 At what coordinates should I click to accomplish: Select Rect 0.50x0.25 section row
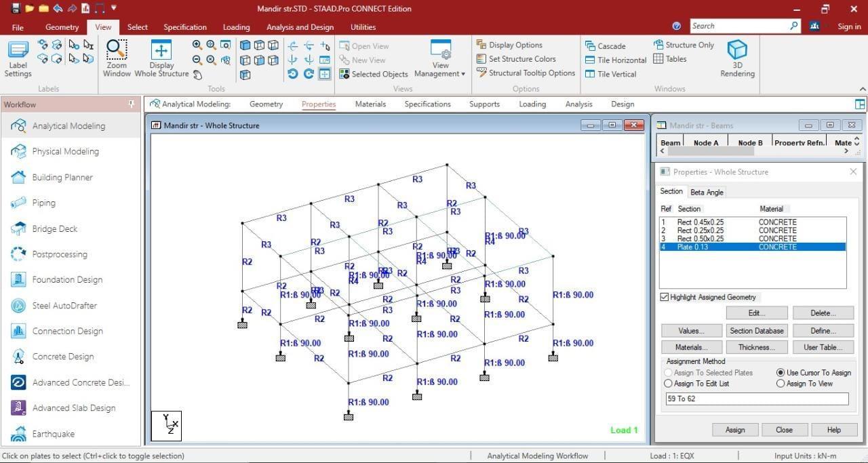pyautogui.click(x=753, y=239)
